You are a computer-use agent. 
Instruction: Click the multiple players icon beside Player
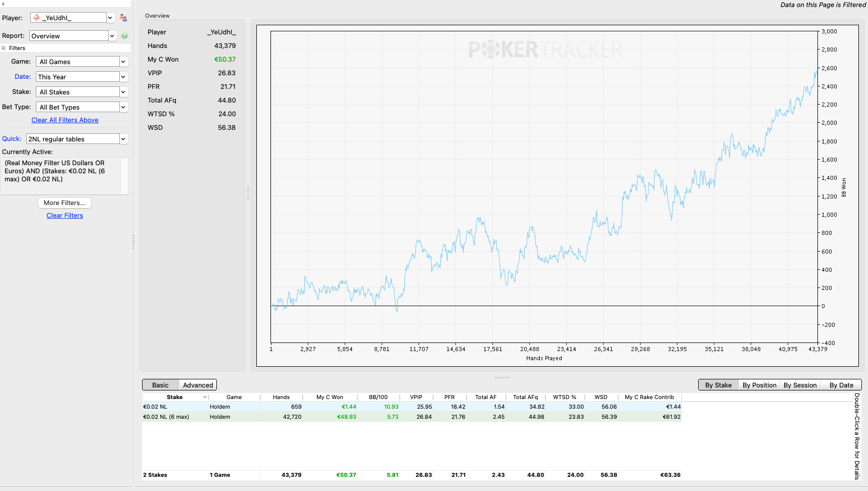(123, 18)
